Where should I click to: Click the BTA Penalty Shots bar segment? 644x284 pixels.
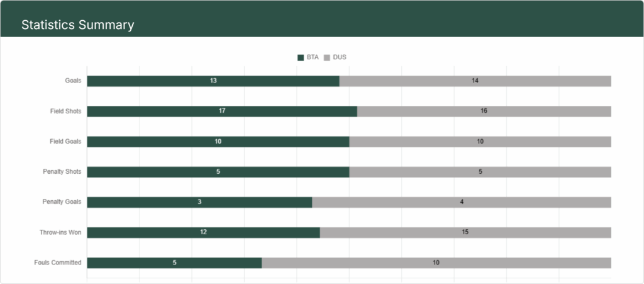click(x=218, y=172)
